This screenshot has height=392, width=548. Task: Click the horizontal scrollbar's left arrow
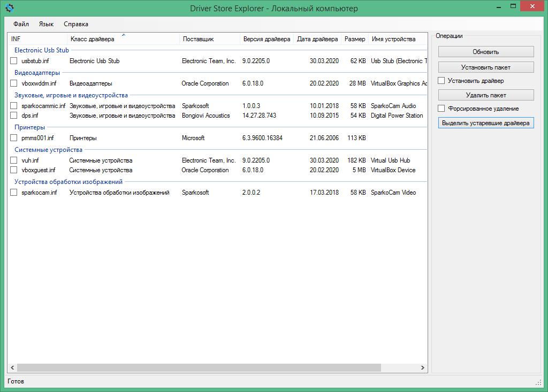pos(11,368)
